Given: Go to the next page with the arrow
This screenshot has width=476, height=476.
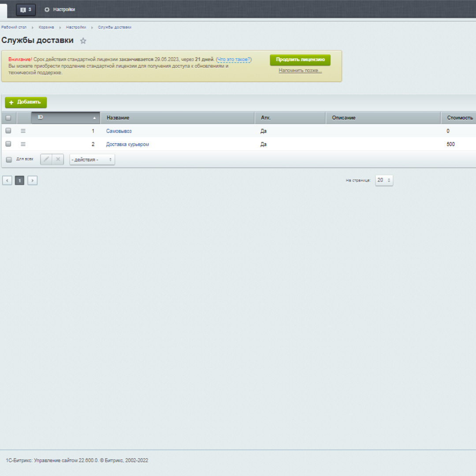Looking at the screenshot, I should click(33, 181).
